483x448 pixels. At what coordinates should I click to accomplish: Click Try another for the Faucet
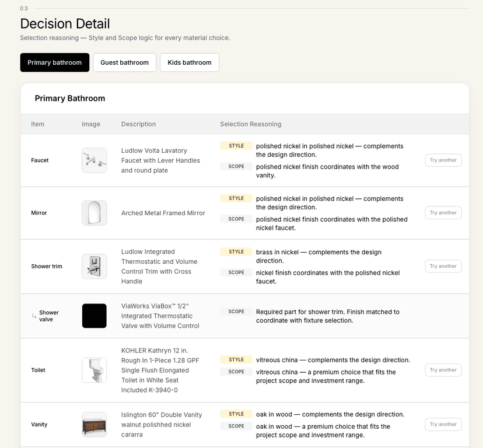pyautogui.click(x=443, y=160)
